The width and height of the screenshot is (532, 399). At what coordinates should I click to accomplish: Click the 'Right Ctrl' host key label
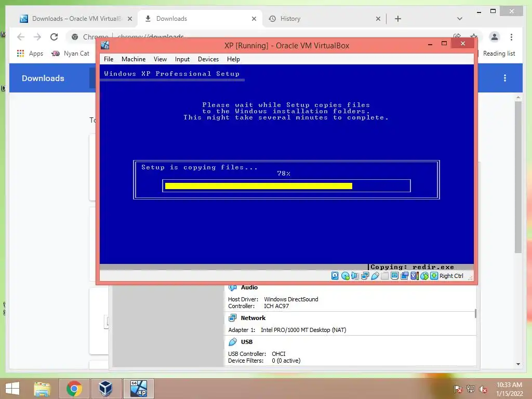(x=451, y=276)
